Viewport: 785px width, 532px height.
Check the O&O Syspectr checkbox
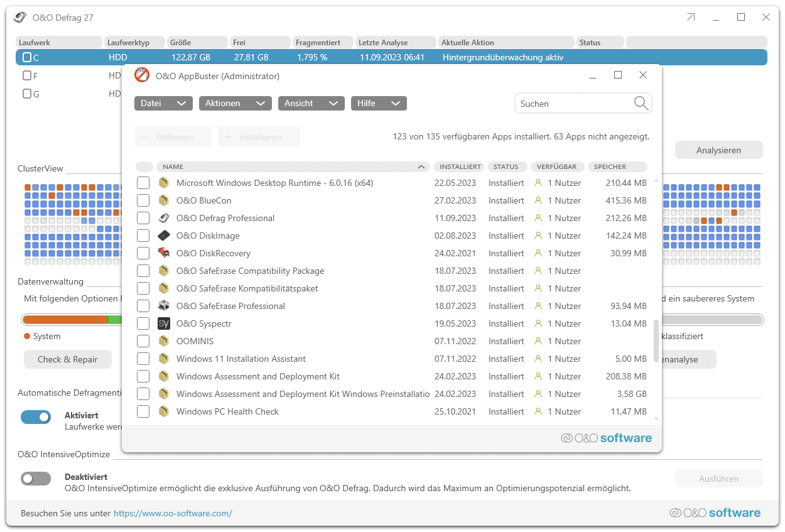point(143,323)
